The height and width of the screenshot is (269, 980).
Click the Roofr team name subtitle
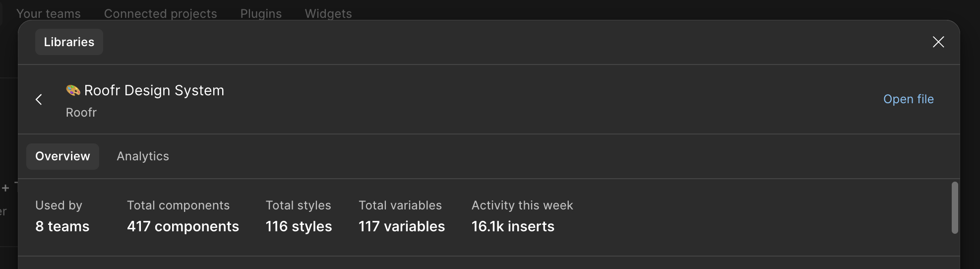pos(81,113)
